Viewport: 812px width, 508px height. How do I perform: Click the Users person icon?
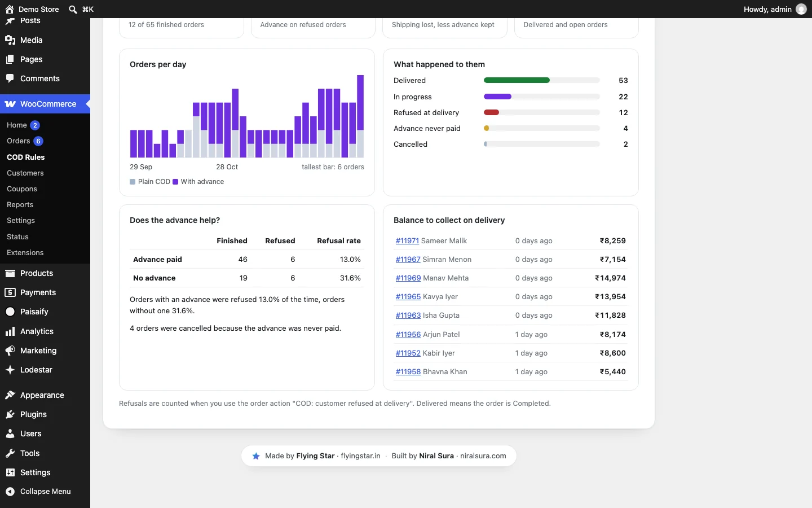point(10,433)
